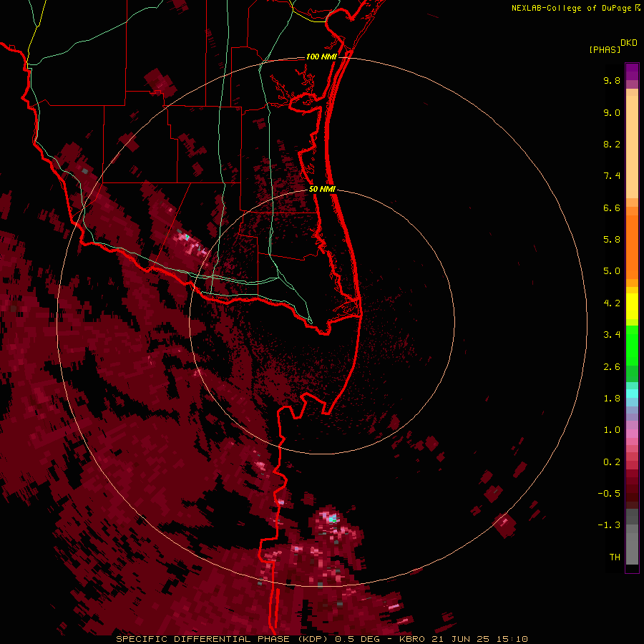Click the [PHAS] units label above the color scale
Viewport: 644px width, 644px height.
tap(605, 49)
